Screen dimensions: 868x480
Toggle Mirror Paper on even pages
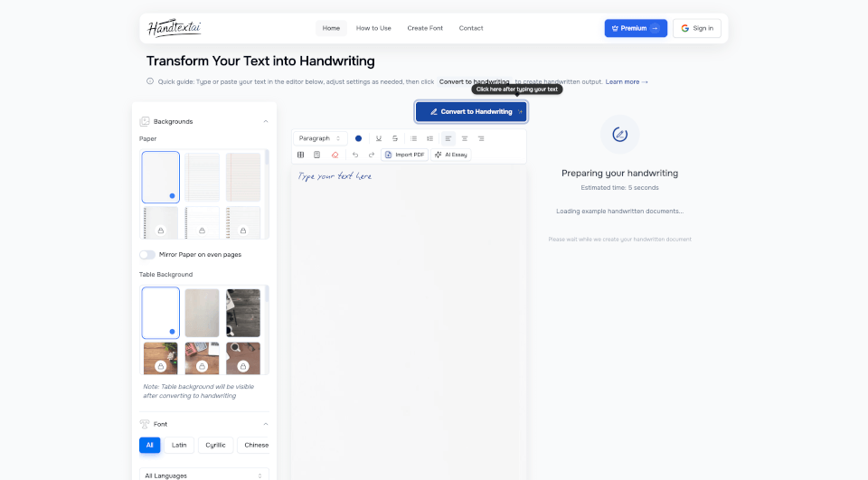(x=147, y=255)
